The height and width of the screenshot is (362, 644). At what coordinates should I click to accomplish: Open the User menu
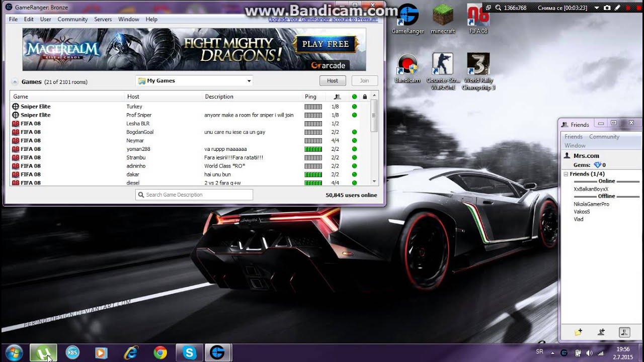[x=46, y=19]
